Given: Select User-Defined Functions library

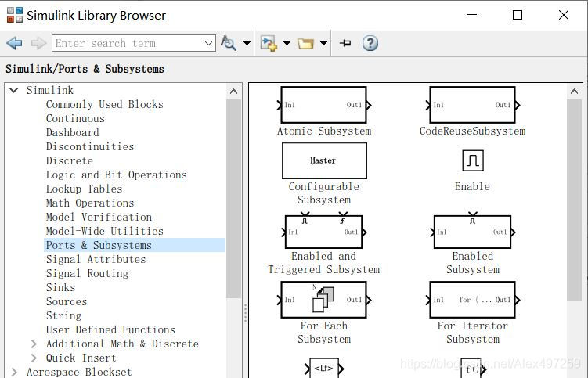Looking at the screenshot, I should click(110, 330).
